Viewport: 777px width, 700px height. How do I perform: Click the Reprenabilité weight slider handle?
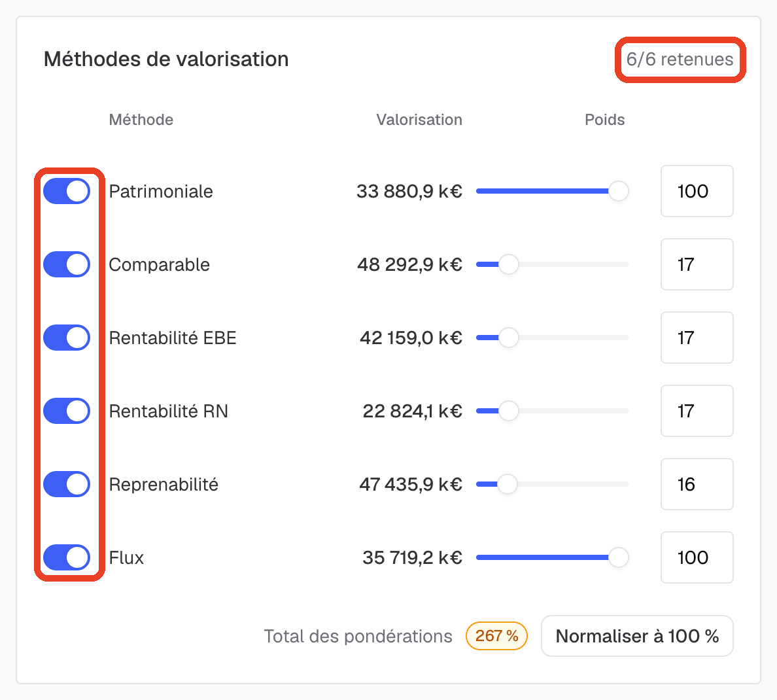pos(507,484)
